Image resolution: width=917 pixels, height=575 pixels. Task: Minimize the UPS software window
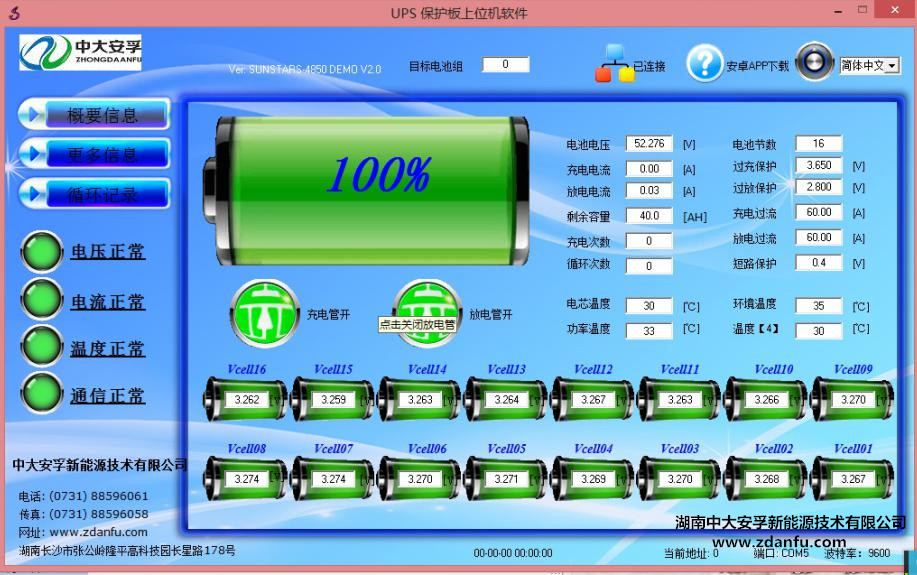pos(838,12)
